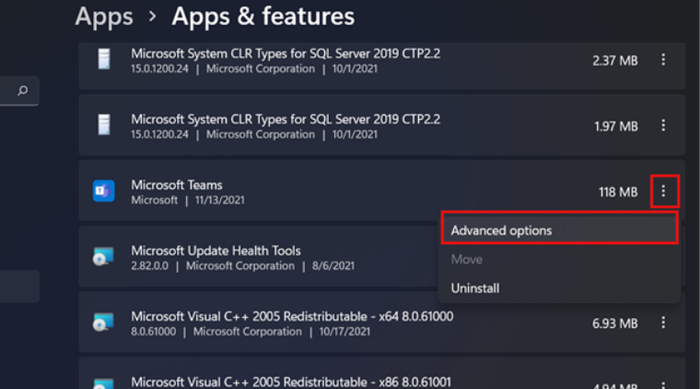Viewport: 700px width, 389px height.
Task: Click the Microsoft Teams app icon
Action: tap(104, 191)
